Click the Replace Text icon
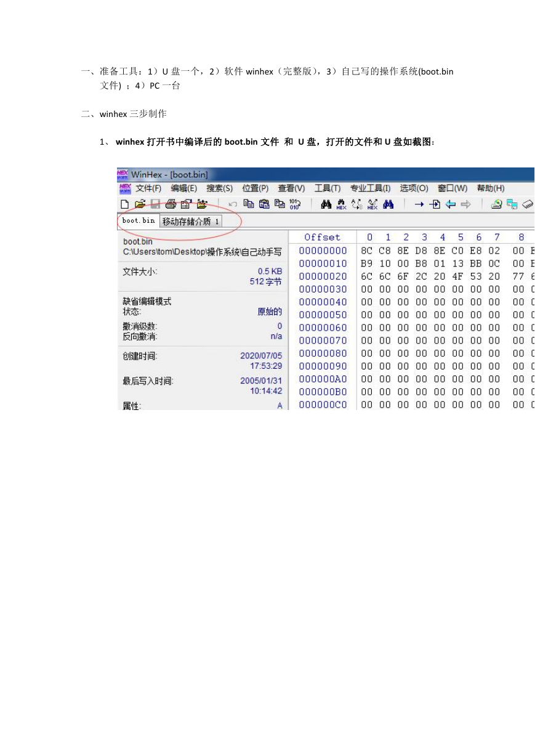The height and width of the screenshot is (756, 535). (x=356, y=204)
